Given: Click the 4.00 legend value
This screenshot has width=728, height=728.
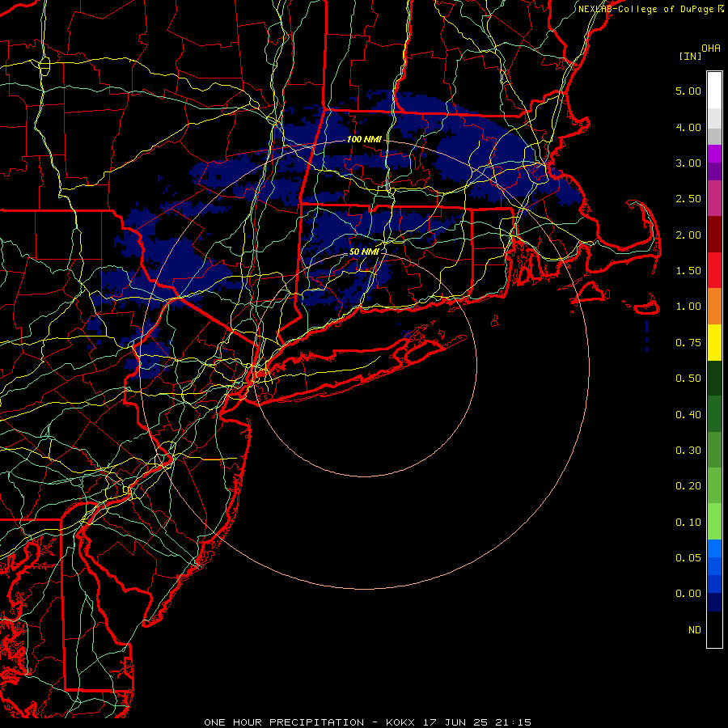Looking at the screenshot, I should click(688, 127).
